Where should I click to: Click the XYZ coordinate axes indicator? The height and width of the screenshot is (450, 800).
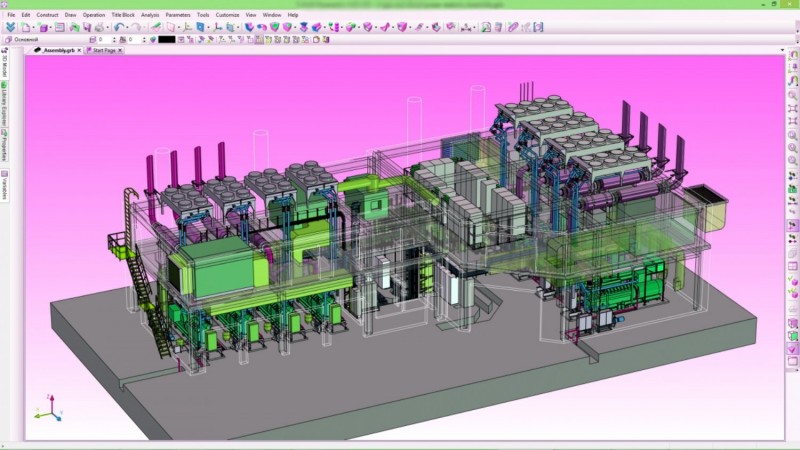[x=48, y=408]
